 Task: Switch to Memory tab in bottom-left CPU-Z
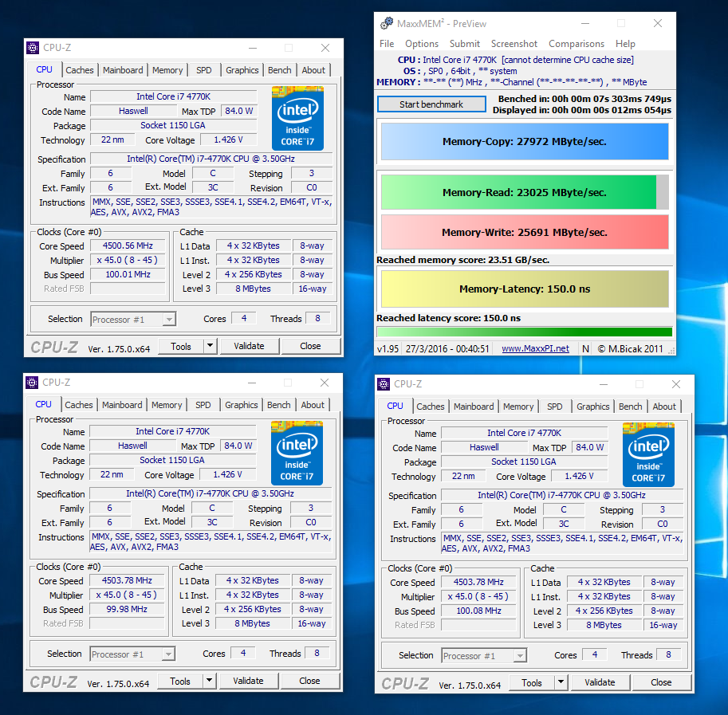tap(167, 405)
